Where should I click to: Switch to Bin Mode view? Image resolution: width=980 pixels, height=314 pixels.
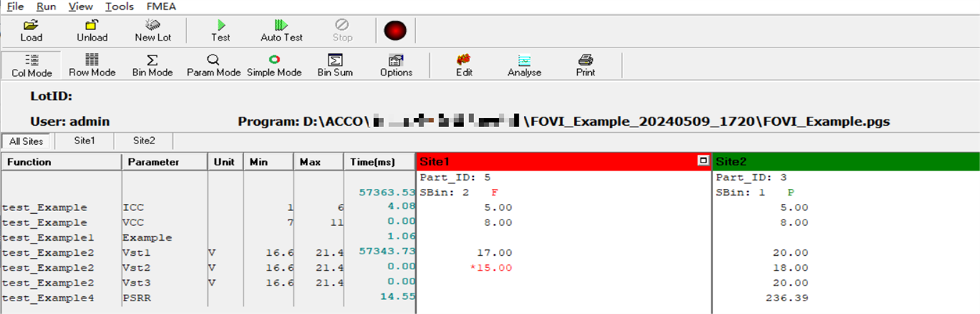[x=152, y=65]
